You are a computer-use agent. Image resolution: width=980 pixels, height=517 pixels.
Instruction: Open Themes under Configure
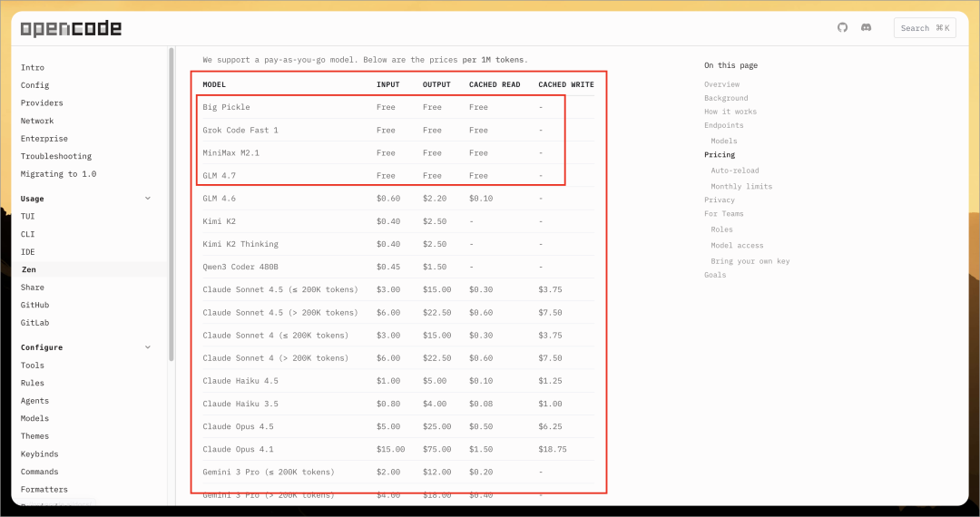[x=34, y=436]
